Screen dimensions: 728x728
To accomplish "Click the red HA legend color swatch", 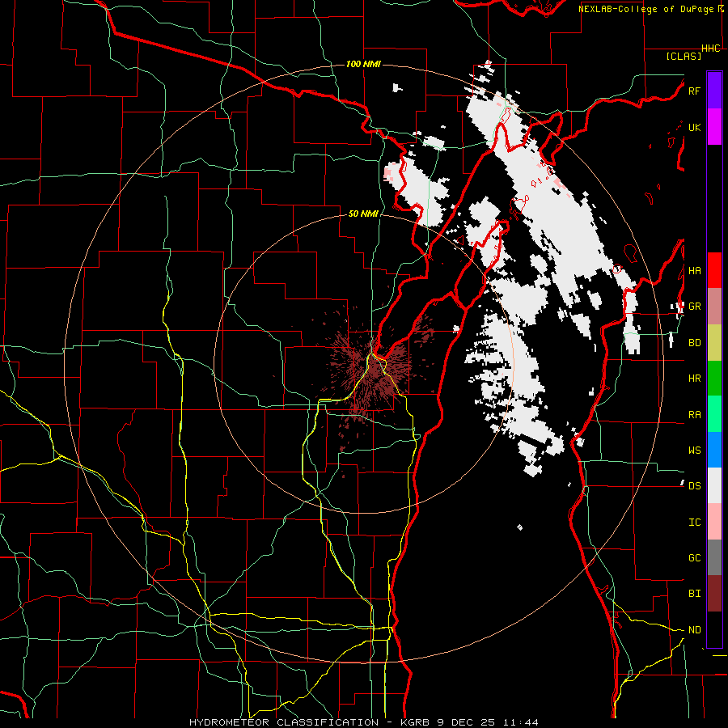I will pos(714,270).
